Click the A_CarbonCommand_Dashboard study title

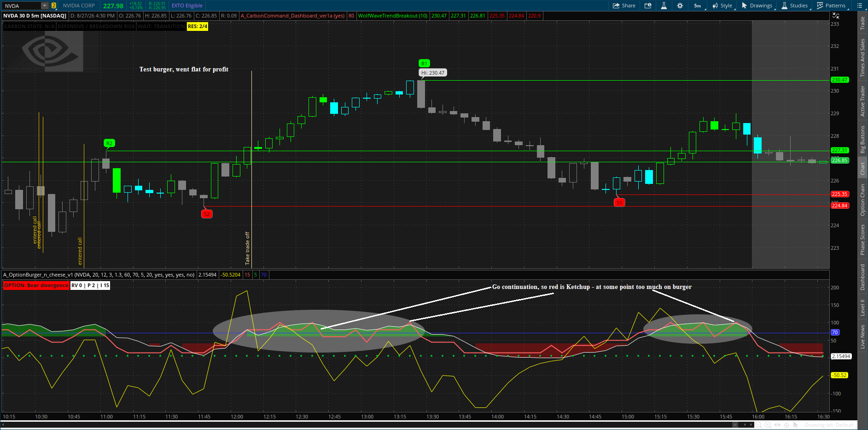292,16
